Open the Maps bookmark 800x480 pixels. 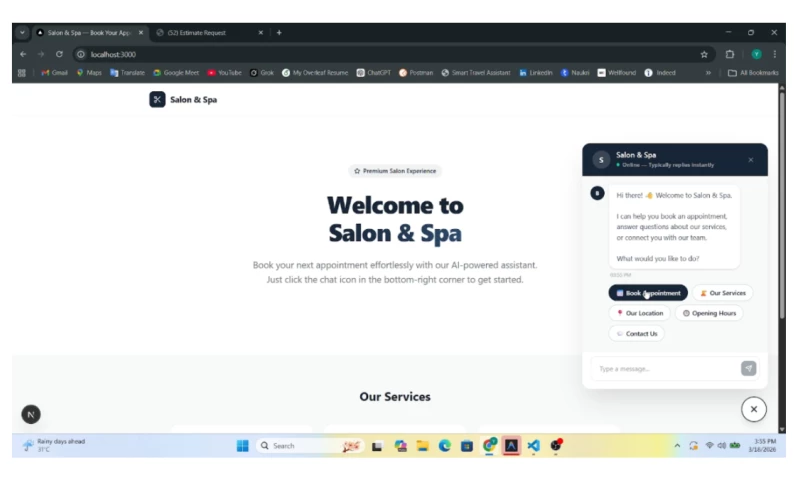pos(89,73)
